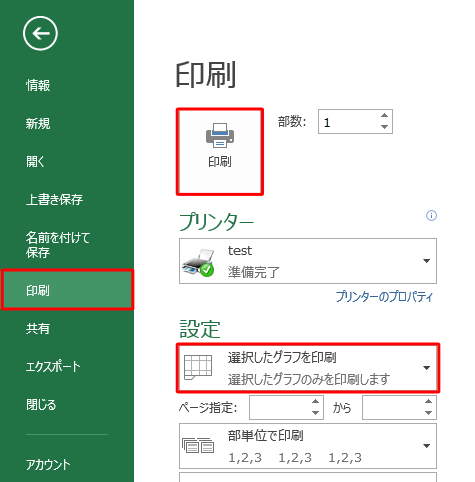
Task: Click the 準備完了 printer status text
Action: click(x=254, y=272)
